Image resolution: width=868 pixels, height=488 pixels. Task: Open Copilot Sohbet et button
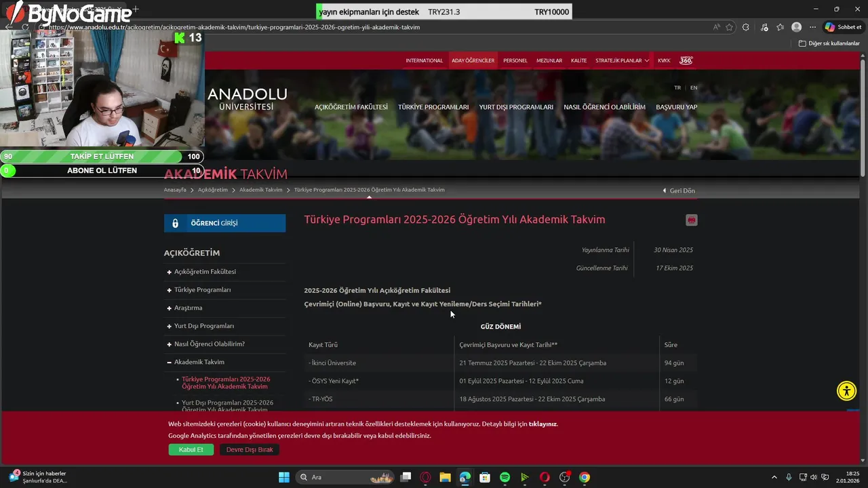[x=843, y=27]
